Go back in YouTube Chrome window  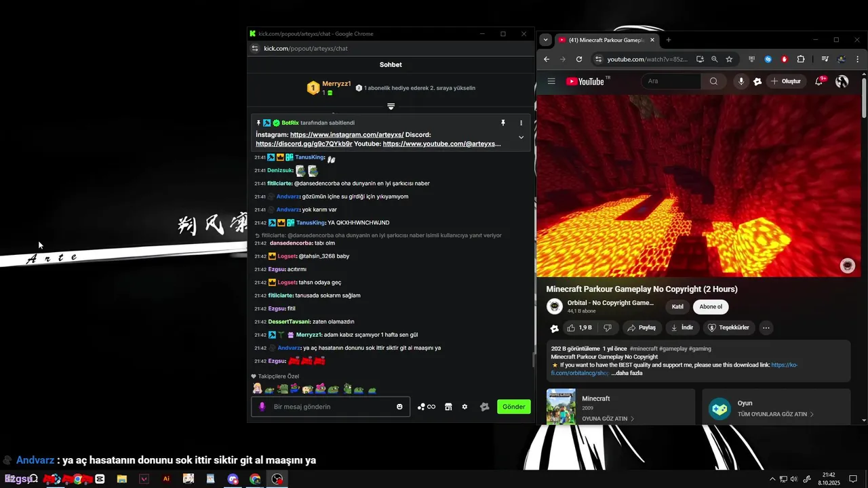point(547,59)
